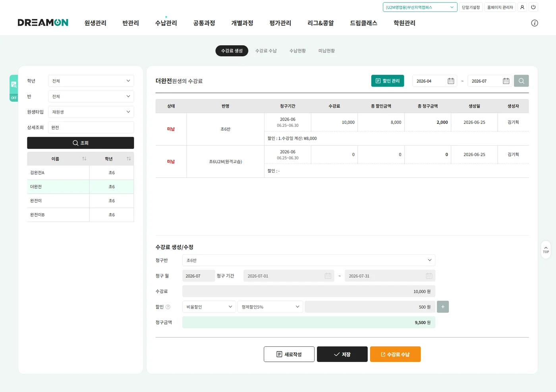Open the 비율할인 discount type dropdown

(209, 307)
